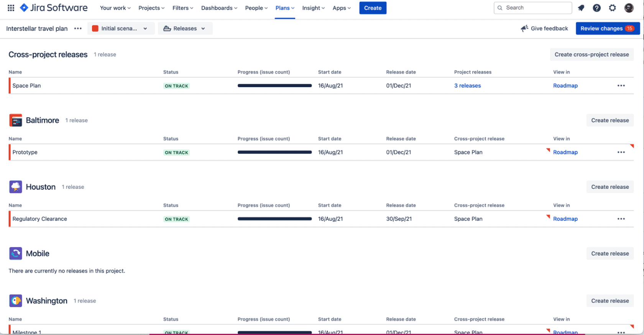Open the app switcher grid icon
Screen dimensions: 644x335
11,8
